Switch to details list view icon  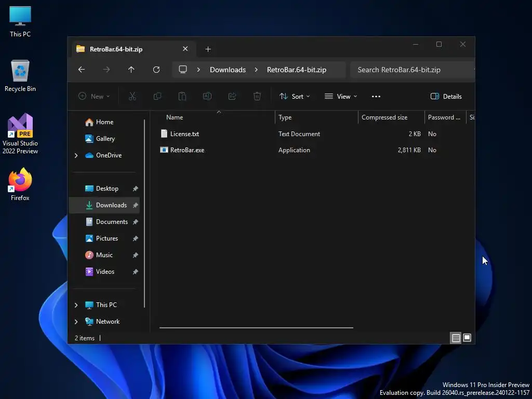coord(456,338)
